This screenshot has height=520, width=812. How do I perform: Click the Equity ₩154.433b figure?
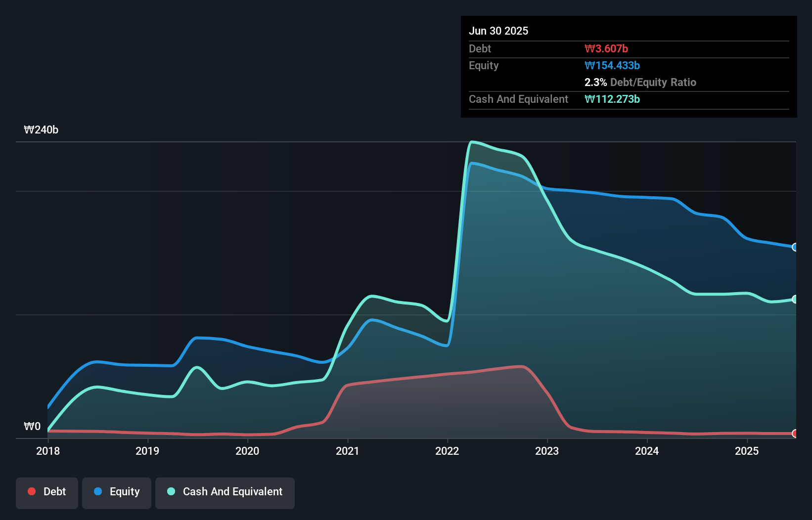(613, 65)
